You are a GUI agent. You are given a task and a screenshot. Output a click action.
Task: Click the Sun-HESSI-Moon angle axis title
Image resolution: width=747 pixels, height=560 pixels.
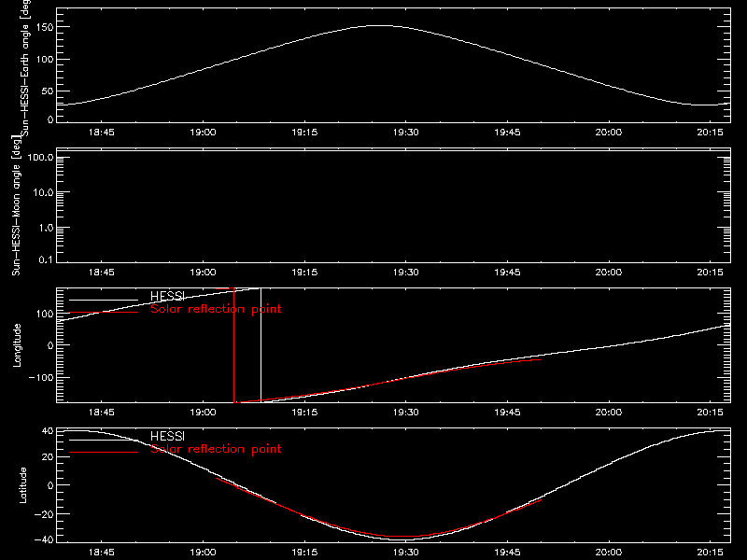click(x=16, y=205)
